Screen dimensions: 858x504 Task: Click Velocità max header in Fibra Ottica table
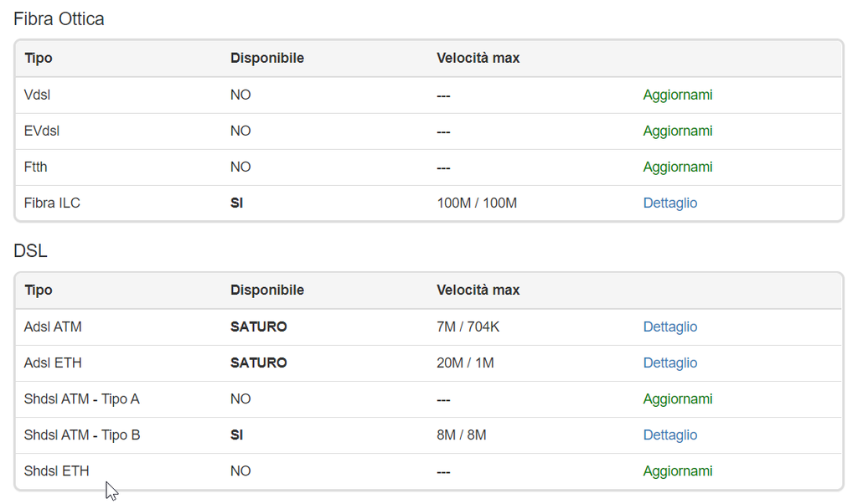pyautogui.click(x=478, y=59)
